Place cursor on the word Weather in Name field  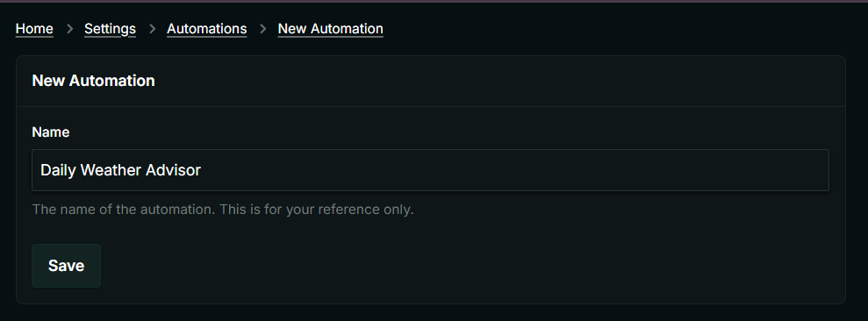pyautogui.click(x=111, y=170)
